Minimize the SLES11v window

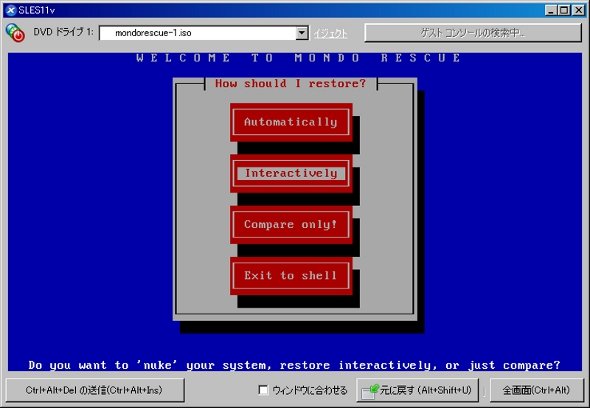coord(551,10)
